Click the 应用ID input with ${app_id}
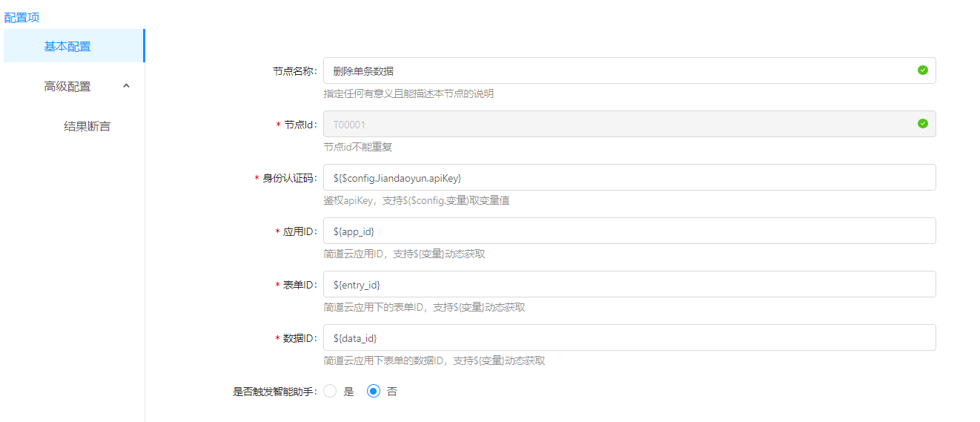The width and height of the screenshot is (980, 422). coord(629,231)
